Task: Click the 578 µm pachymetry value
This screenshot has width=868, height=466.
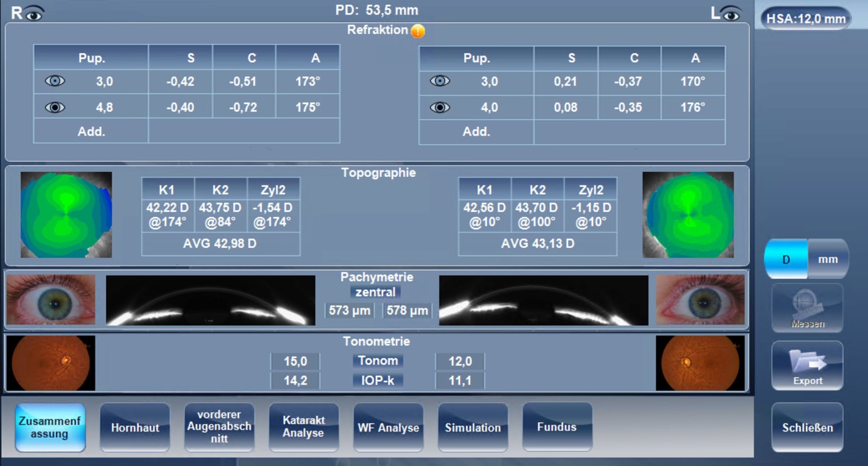Action: (407, 310)
